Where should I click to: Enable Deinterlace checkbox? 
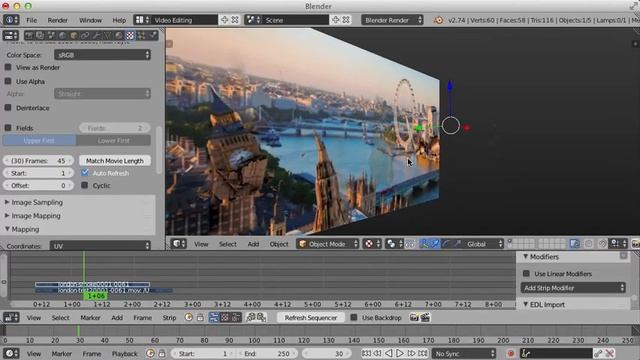coord(8,107)
